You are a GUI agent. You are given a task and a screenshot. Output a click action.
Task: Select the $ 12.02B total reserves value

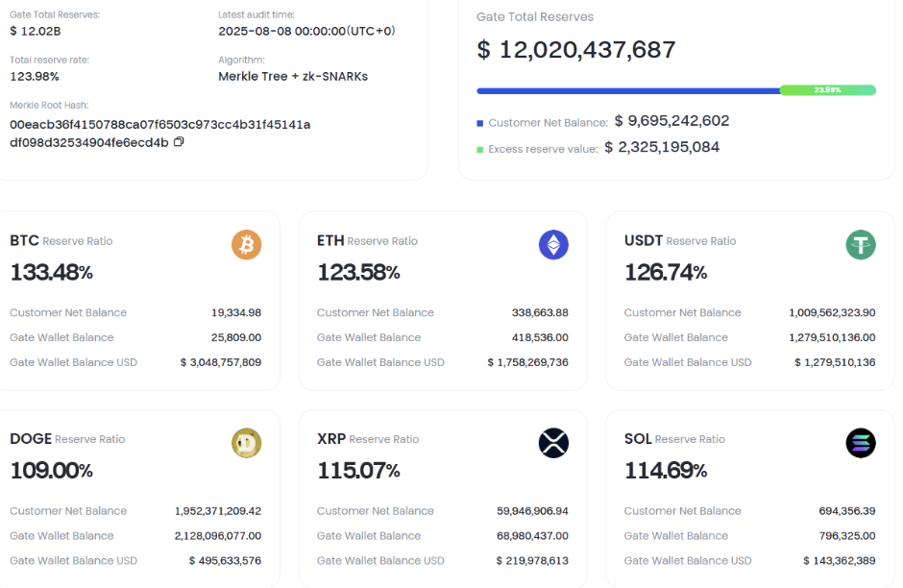pyautogui.click(x=36, y=31)
